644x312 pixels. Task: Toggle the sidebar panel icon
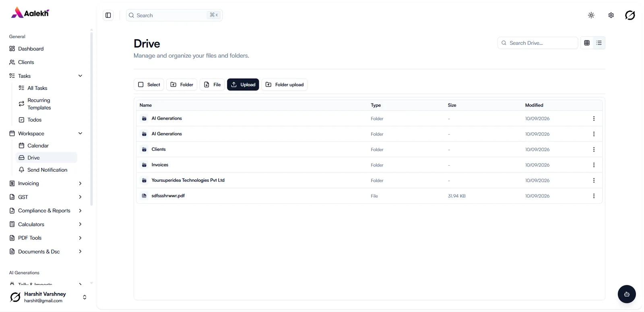108,15
